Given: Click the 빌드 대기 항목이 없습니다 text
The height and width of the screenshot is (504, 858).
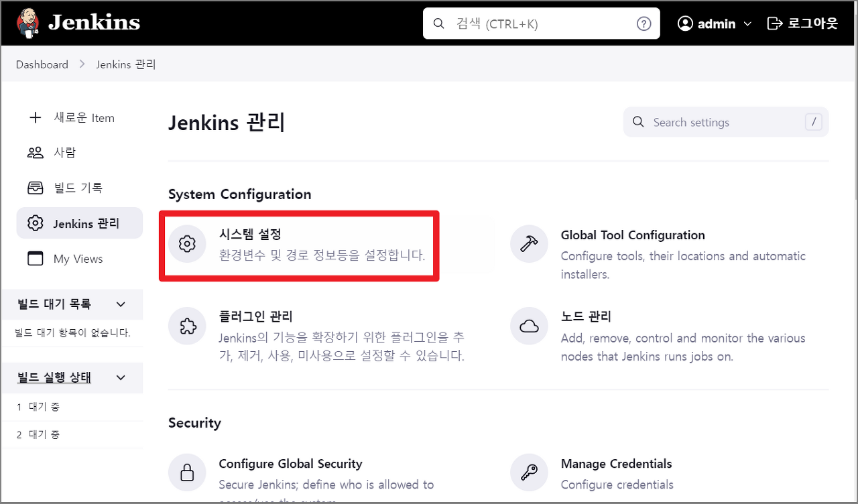Looking at the screenshot, I should pos(72,333).
